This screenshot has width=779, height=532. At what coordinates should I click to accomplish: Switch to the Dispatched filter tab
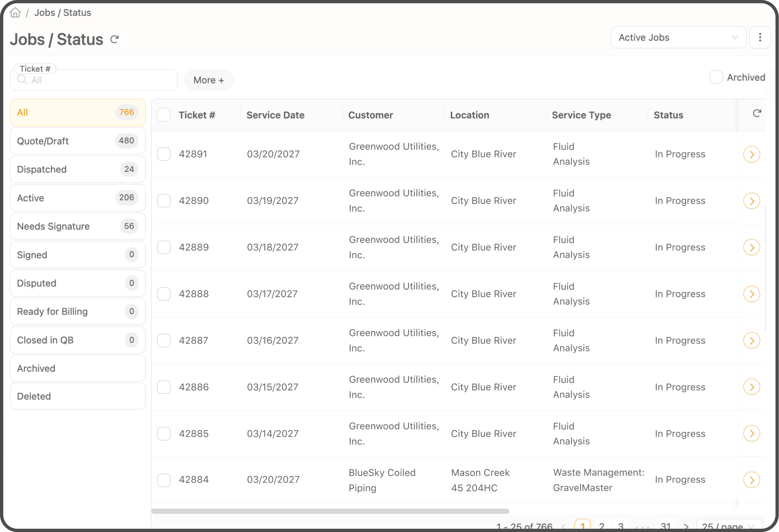tap(78, 169)
